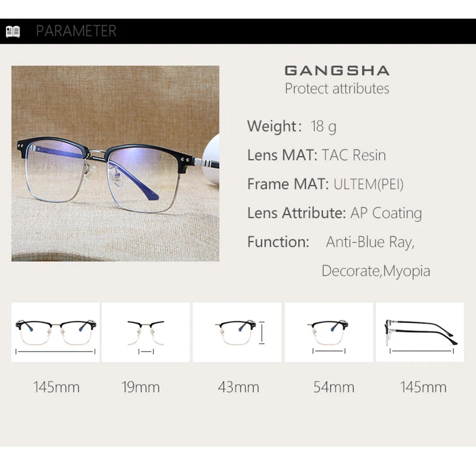
Task: Click the GANGSHA brand logo
Action: 337,71
